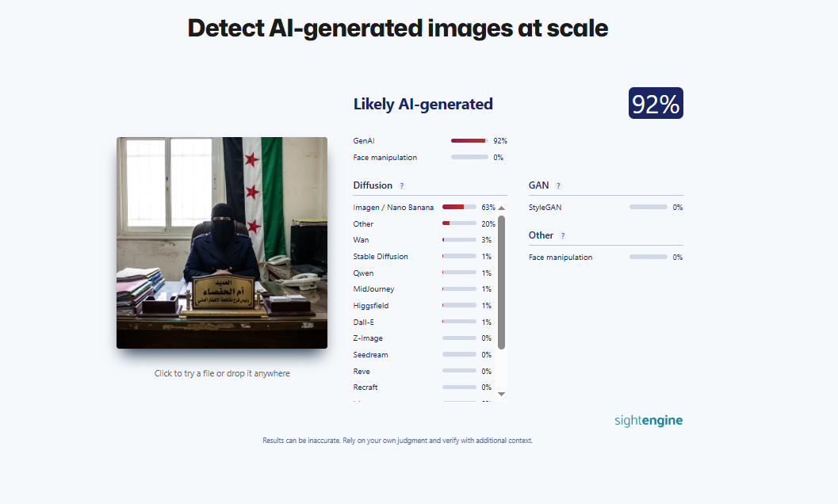The height and width of the screenshot is (504, 838).
Task: Click the StyleGAN label under GAN
Action: click(545, 208)
